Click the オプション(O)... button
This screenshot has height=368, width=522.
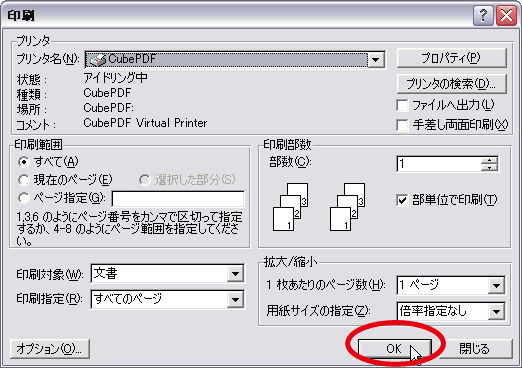pos(50,349)
